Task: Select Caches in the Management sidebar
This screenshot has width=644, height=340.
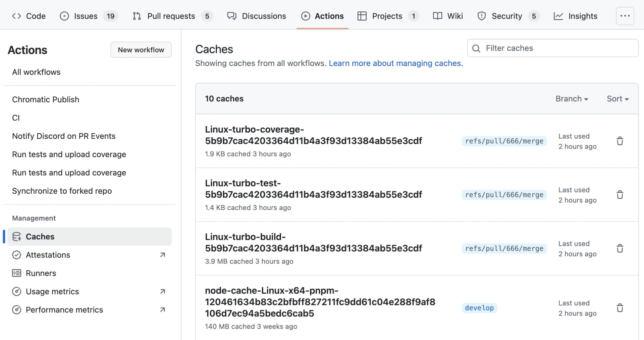Action: coord(40,236)
